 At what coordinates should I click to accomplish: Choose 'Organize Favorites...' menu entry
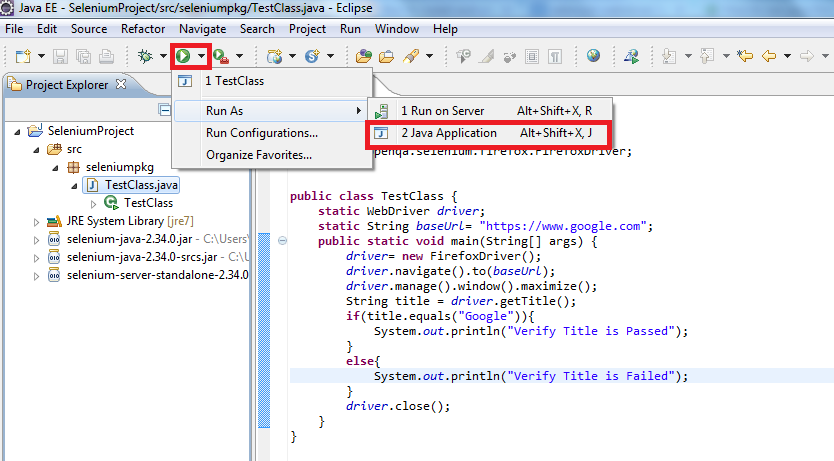[272, 155]
